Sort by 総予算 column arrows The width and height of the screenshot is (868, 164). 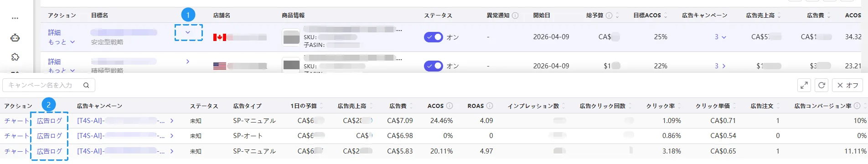617,15
